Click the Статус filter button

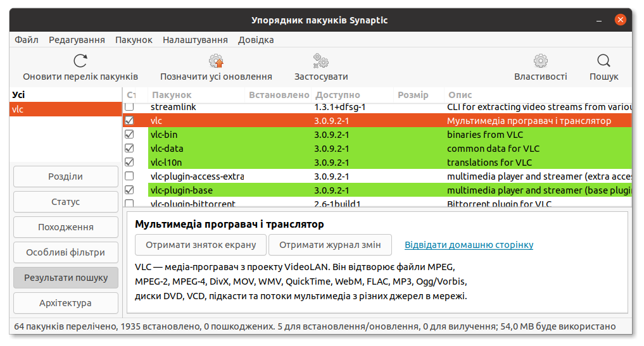(66, 202)
